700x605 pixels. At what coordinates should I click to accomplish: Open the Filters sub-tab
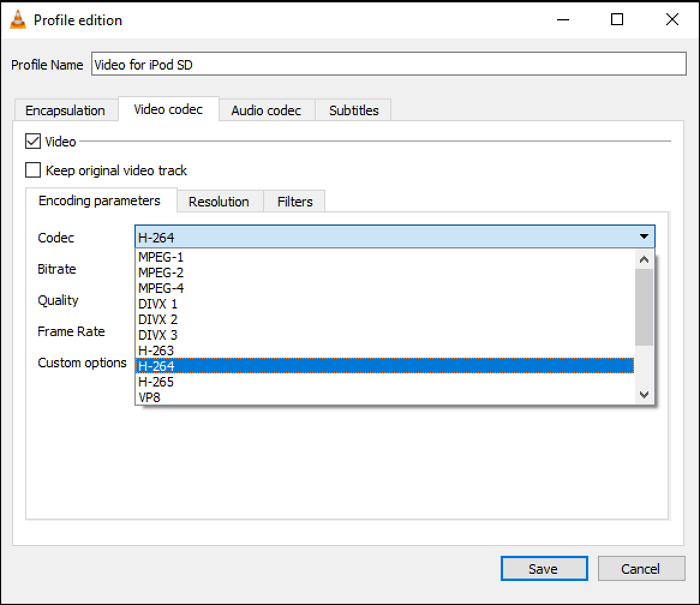coord(295,202)
